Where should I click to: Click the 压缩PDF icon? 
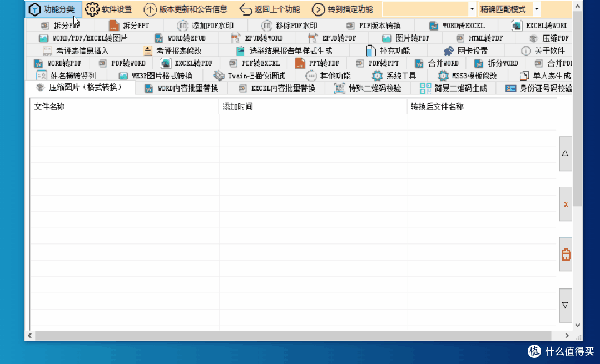click(533, 38)
